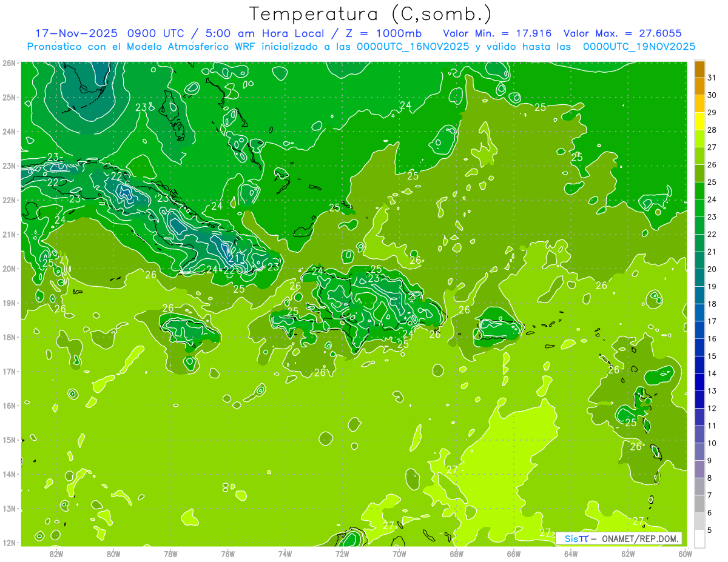Click the legend value 31
Viewport: 728px width, 562px height.
(712, 78)
